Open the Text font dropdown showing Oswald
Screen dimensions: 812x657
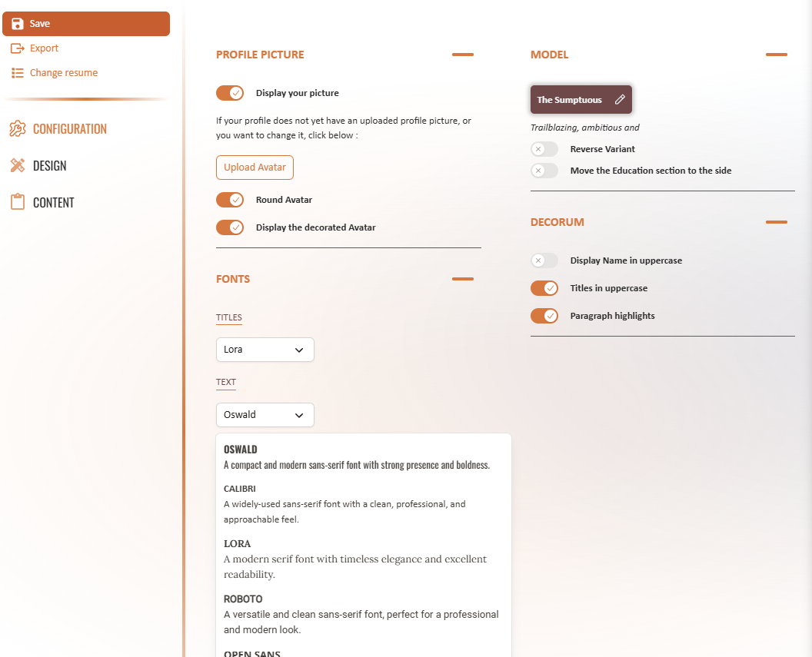point(265,415)
